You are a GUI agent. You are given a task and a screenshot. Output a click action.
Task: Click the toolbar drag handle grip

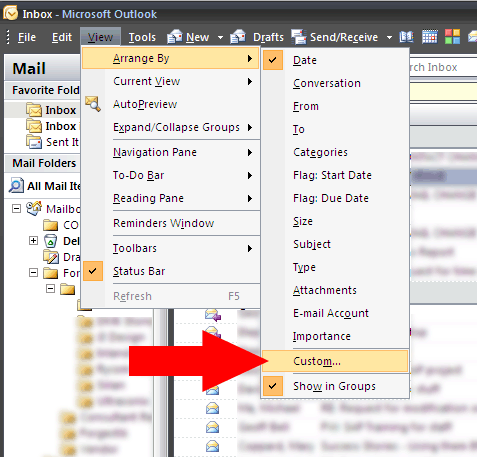(8, 37)
